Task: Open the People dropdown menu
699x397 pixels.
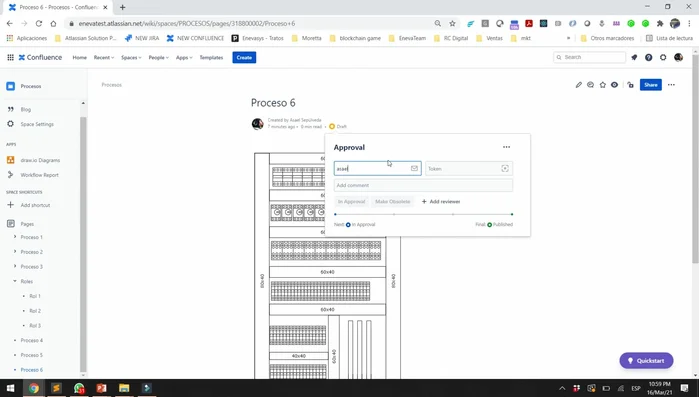Action: (158, 57)
